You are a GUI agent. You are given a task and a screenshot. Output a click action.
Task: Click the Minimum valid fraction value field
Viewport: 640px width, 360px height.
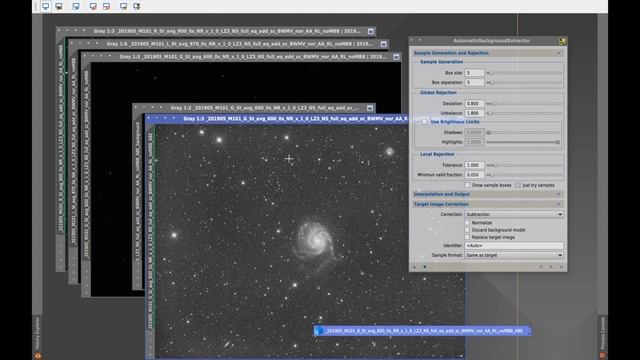474,175
